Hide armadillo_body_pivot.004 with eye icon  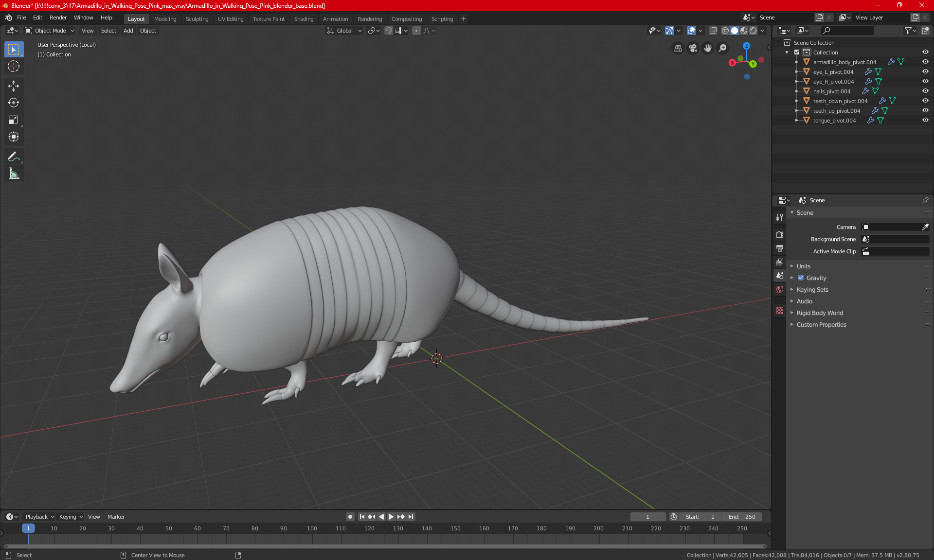coord(925,62)
